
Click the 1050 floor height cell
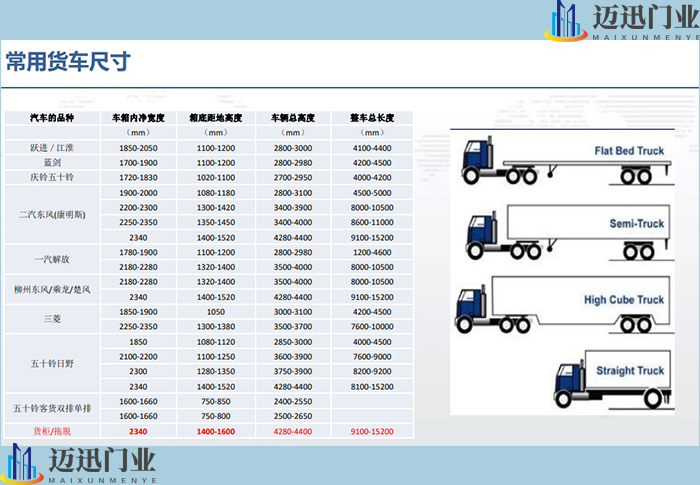tap(216, 312)
